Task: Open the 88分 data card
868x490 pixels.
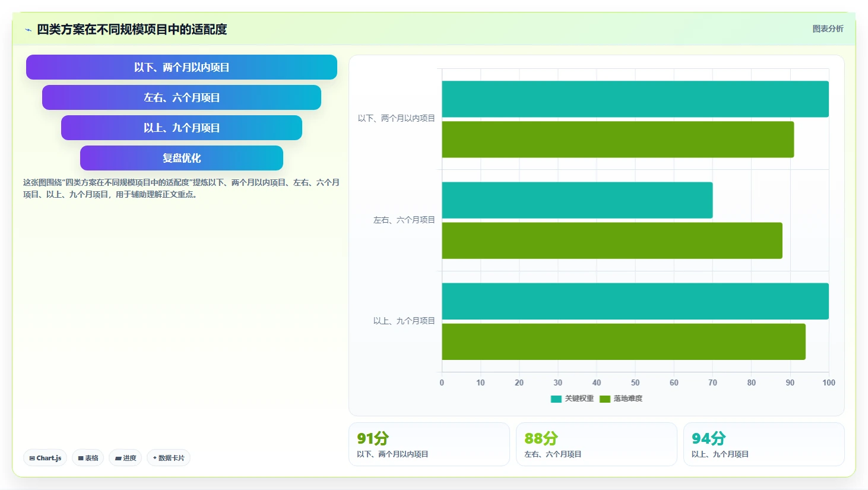Action: (x=597, y=444)
